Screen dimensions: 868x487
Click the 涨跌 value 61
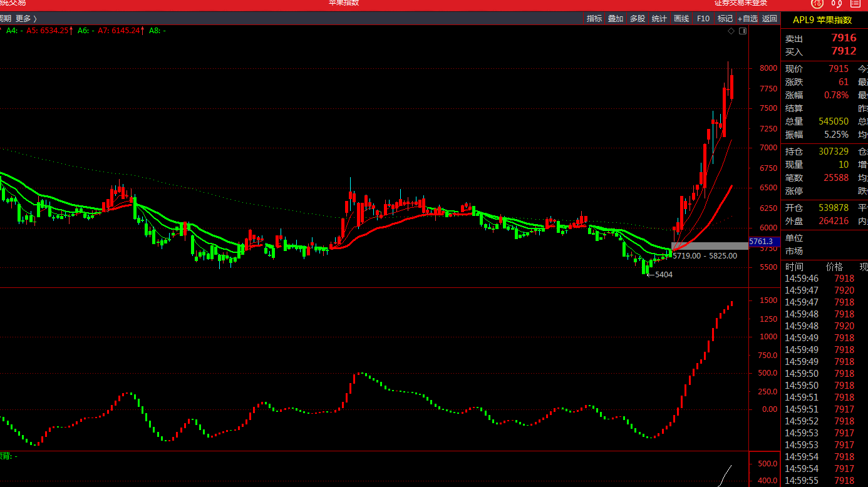click(x=844, y=82)
